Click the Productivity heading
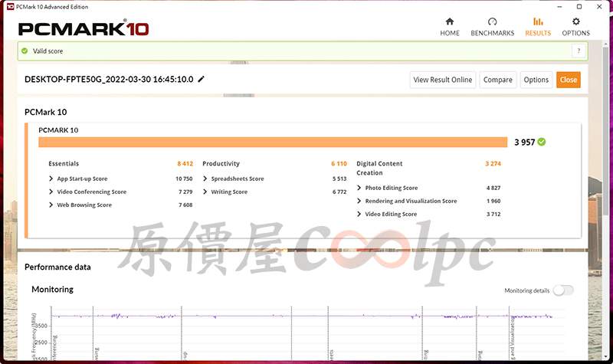The height and width of the screenshot is (364, 613). point(221,163)
